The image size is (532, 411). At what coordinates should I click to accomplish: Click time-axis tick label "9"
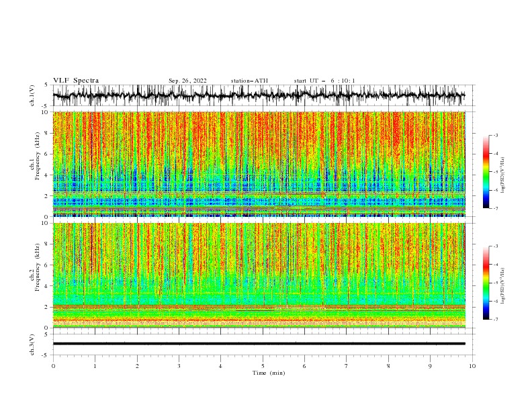coord(430,366)
